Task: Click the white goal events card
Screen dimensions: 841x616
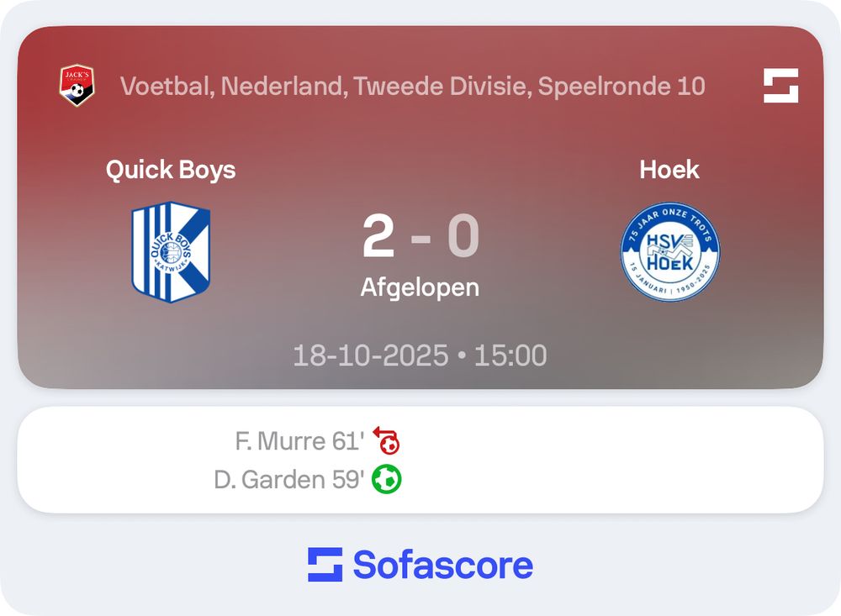Action: click(420, 460)
